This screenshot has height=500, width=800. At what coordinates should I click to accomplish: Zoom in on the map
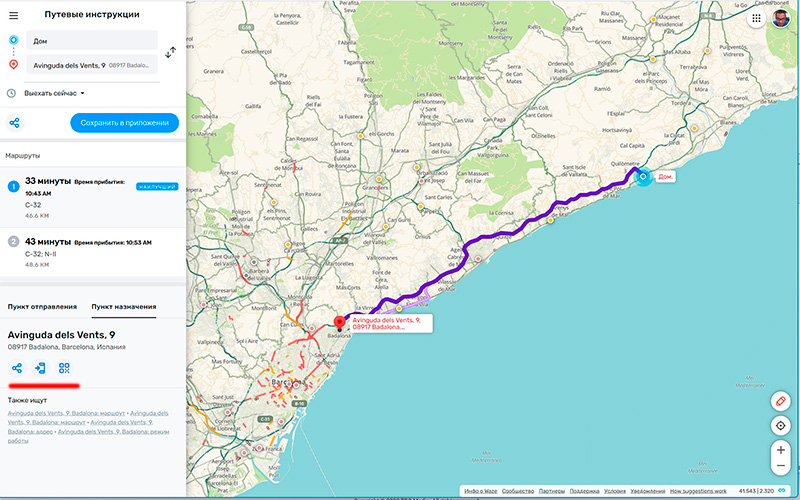pos(781,450)
